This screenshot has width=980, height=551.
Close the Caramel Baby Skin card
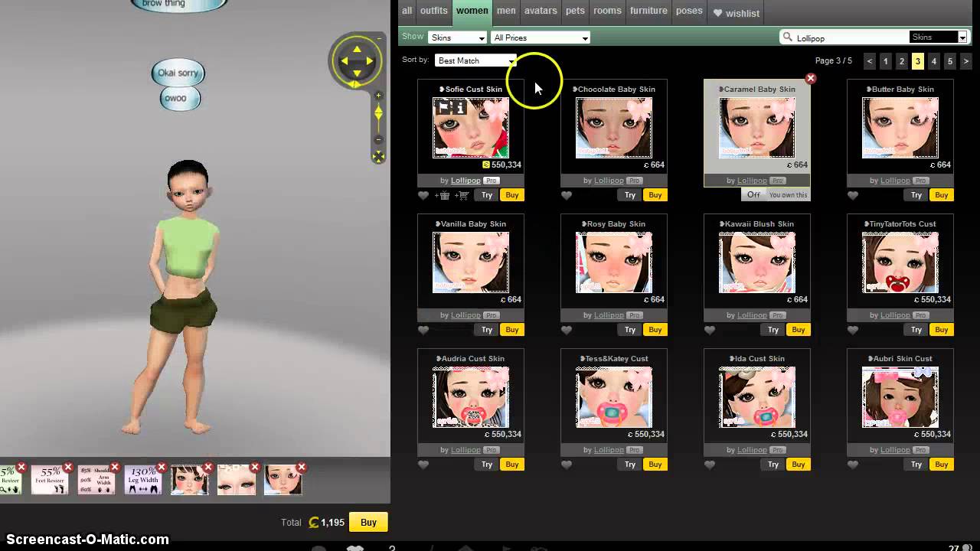point(811,78)
